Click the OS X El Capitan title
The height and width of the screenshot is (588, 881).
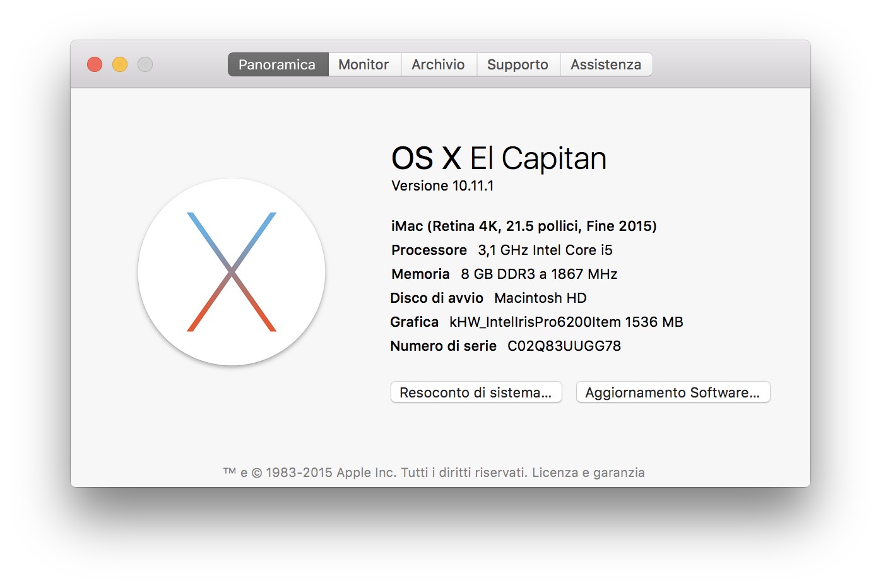(x=499, y=158)
